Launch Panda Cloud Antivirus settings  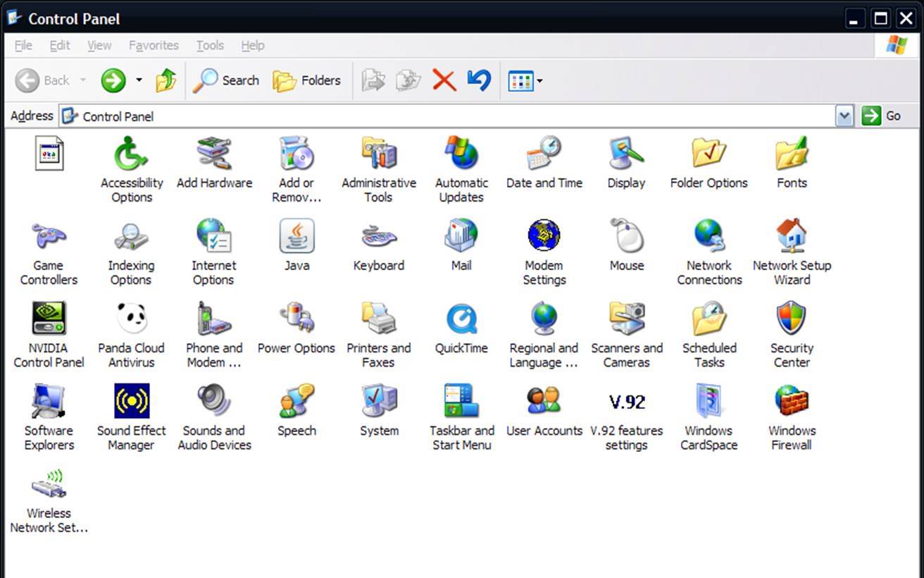pos(131,319)
